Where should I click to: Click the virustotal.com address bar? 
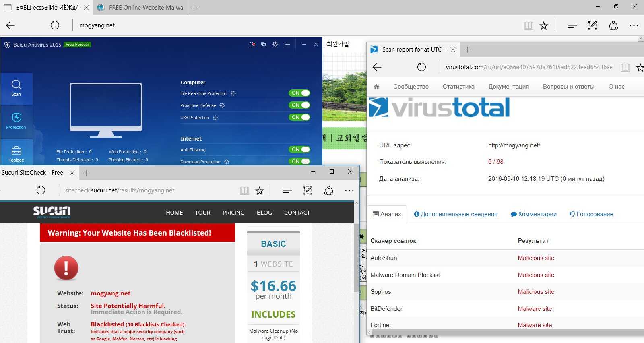coord(529,67)
